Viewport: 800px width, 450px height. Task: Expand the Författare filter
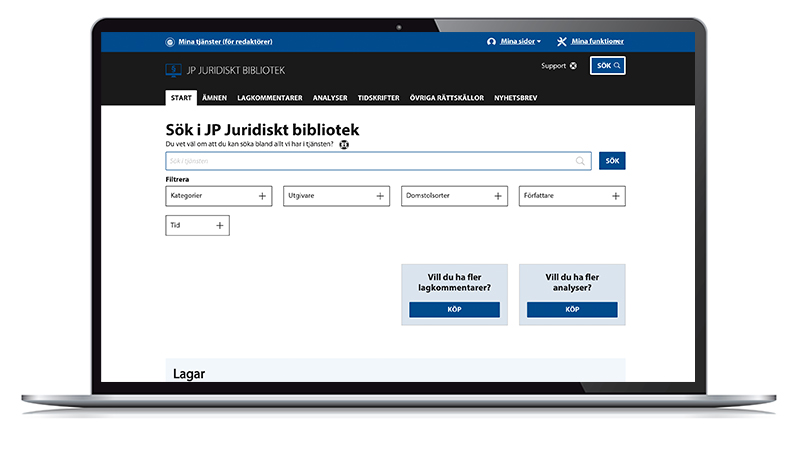click(x=572, y=196)
